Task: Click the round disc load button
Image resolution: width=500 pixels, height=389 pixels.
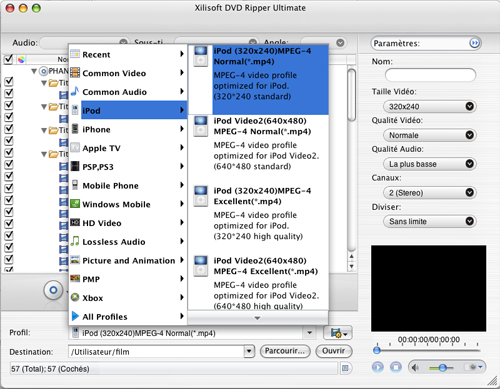Action: tap(53, 290)
